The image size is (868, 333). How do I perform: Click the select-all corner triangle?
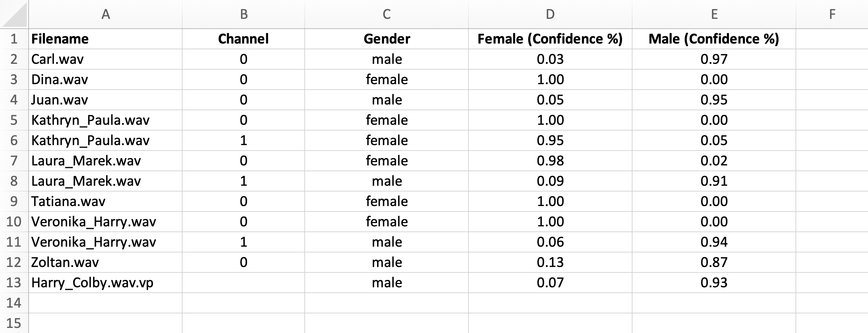[x=14, y=14]
